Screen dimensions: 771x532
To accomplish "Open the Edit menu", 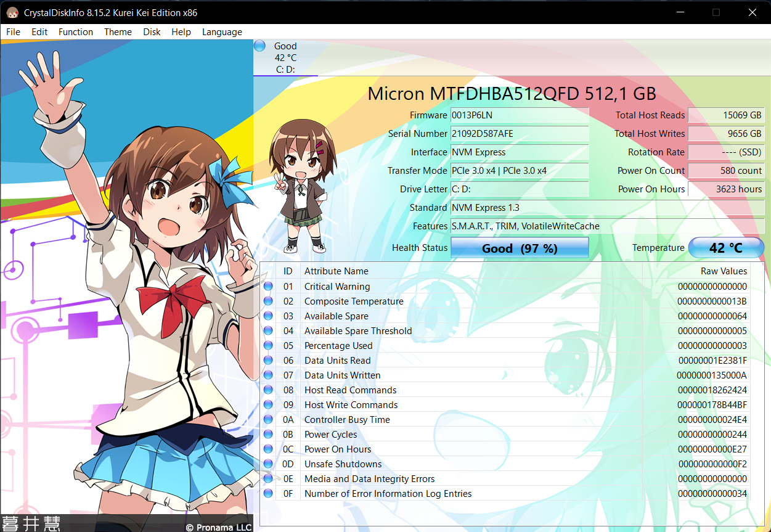I will click(39, 32).
